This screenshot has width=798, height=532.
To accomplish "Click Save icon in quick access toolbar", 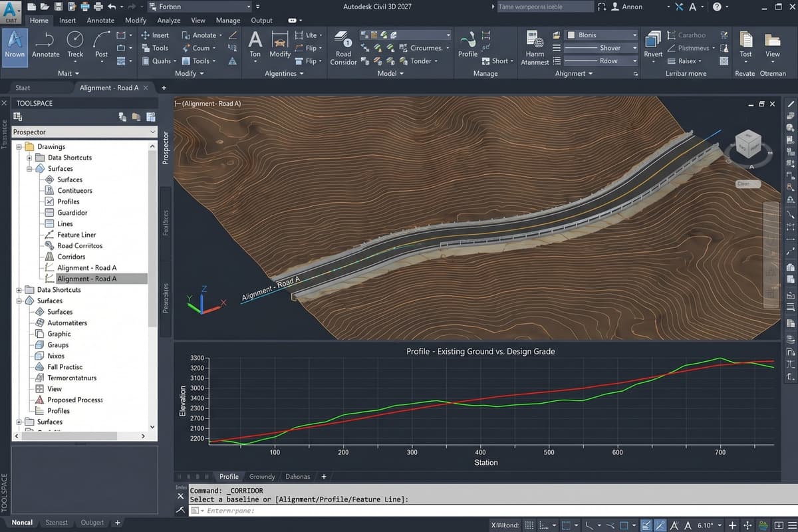I will click(x=58, y=7).
